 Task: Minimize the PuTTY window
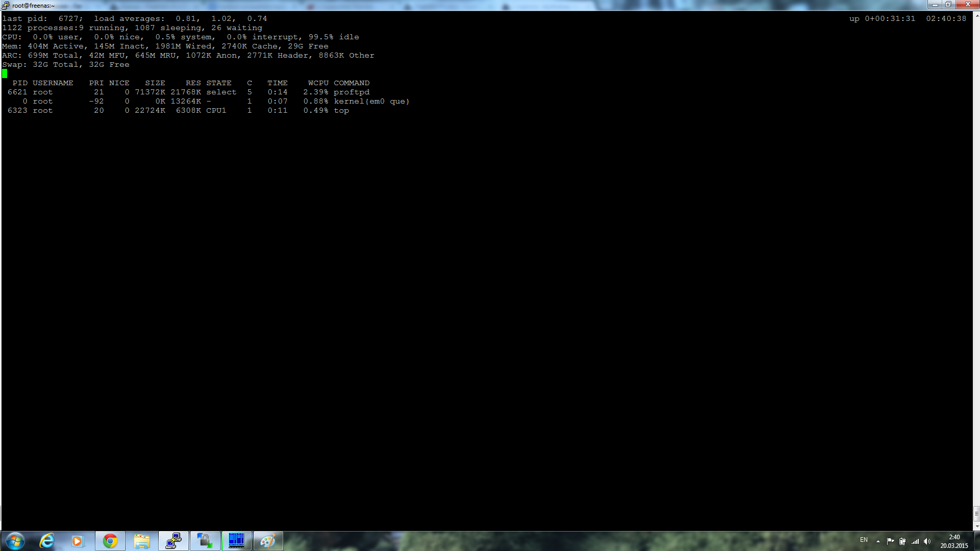[x=935, y=5]
